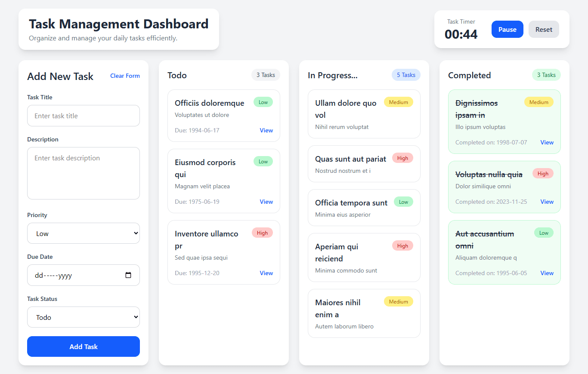The height and width of the screenshot is (374, 588).
Task: Click the Clear Form link
Action: click(125, 76)
